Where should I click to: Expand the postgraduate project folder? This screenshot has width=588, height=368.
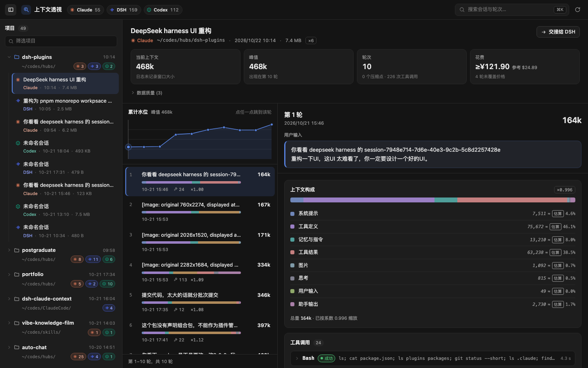[9, 250]
